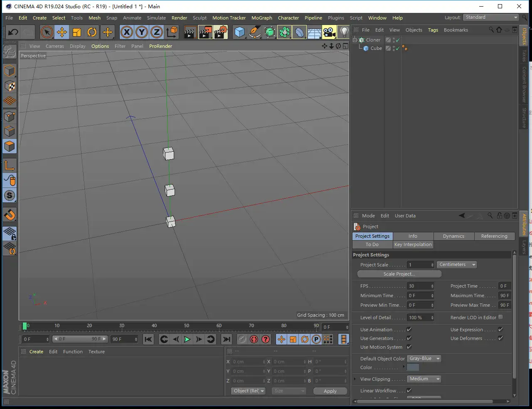Toggle the Snap enable S icon

tap(10, 195)
